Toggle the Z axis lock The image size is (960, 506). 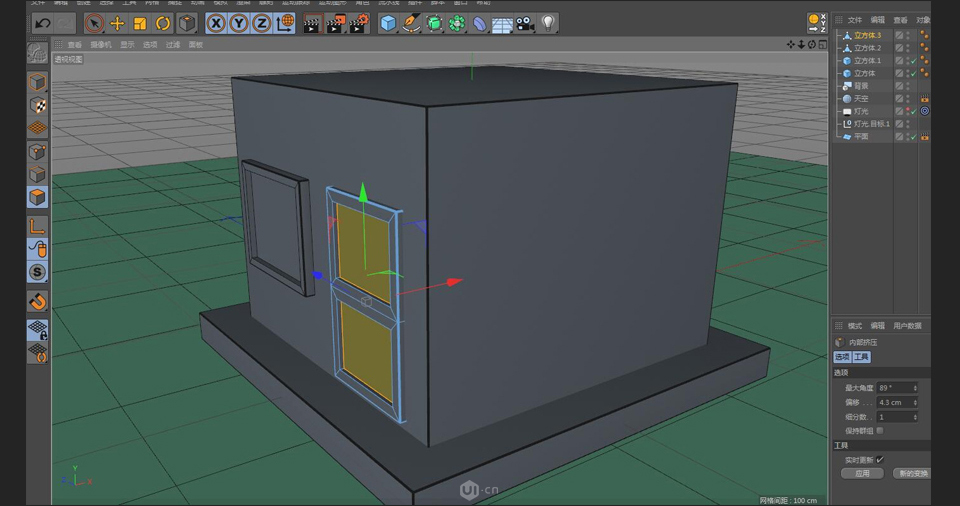pos(261,24)
